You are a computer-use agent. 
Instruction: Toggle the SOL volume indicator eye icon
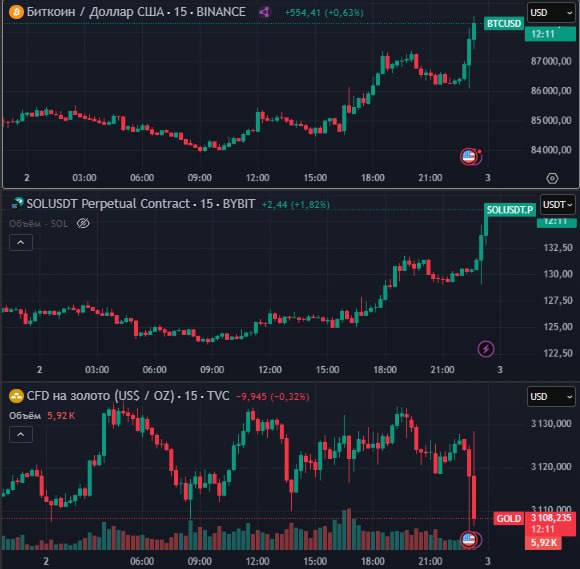83,223
